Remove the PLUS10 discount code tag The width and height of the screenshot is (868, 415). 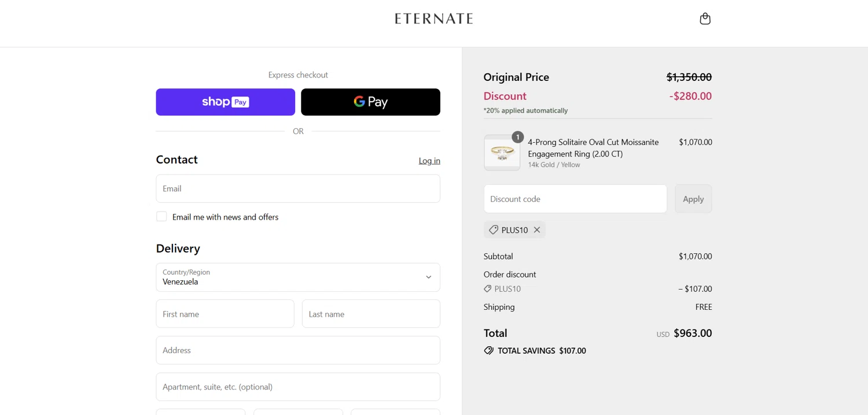tap(537, 230)
